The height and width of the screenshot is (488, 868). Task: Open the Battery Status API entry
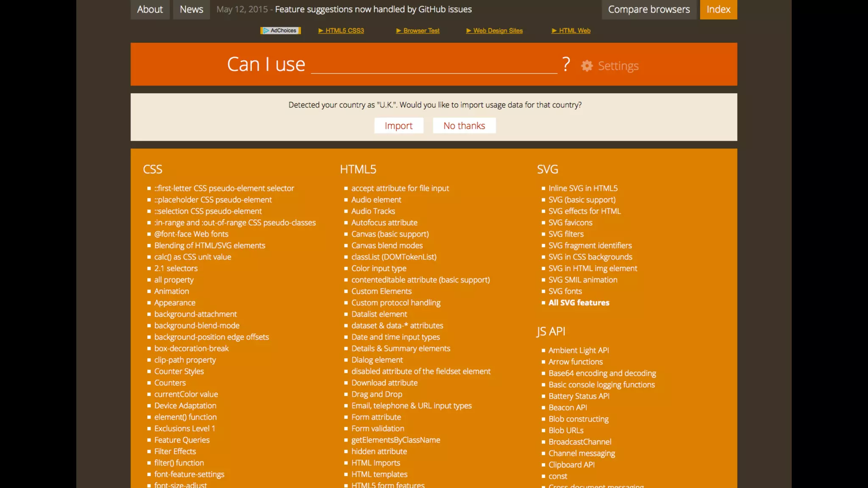[579, 396]
